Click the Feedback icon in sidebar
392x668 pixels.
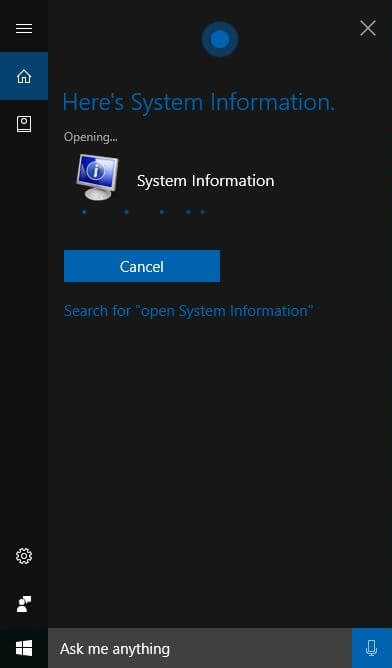click(24, 604)
